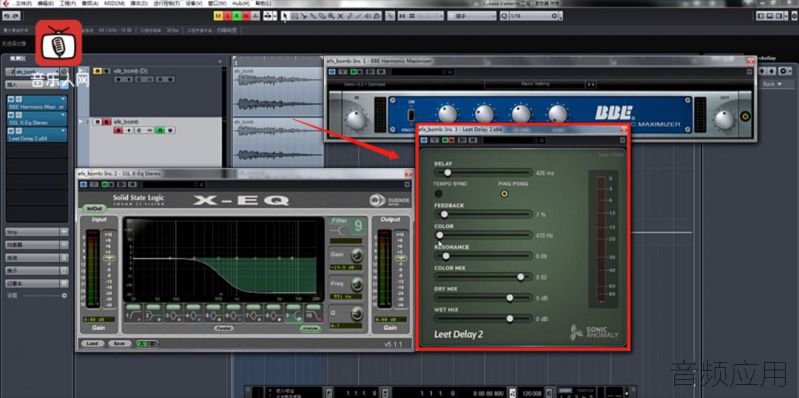
Task: Toggle Ping Pong in Leet Delay
Action: point(504,194)
